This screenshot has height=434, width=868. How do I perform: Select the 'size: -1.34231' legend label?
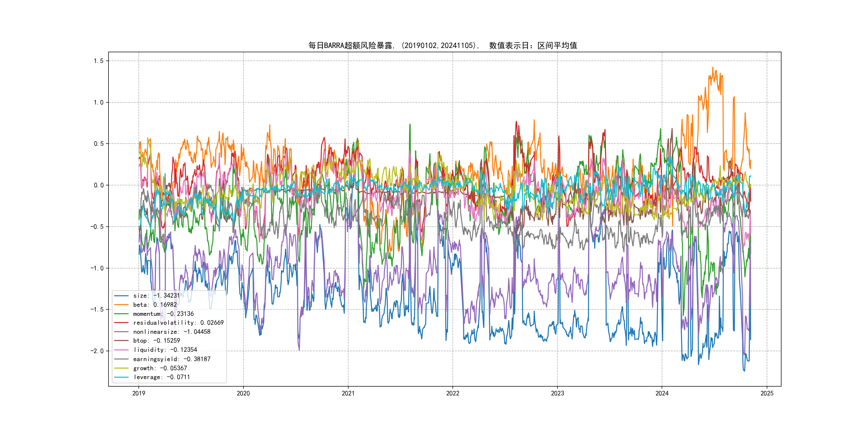pos(156,295)
